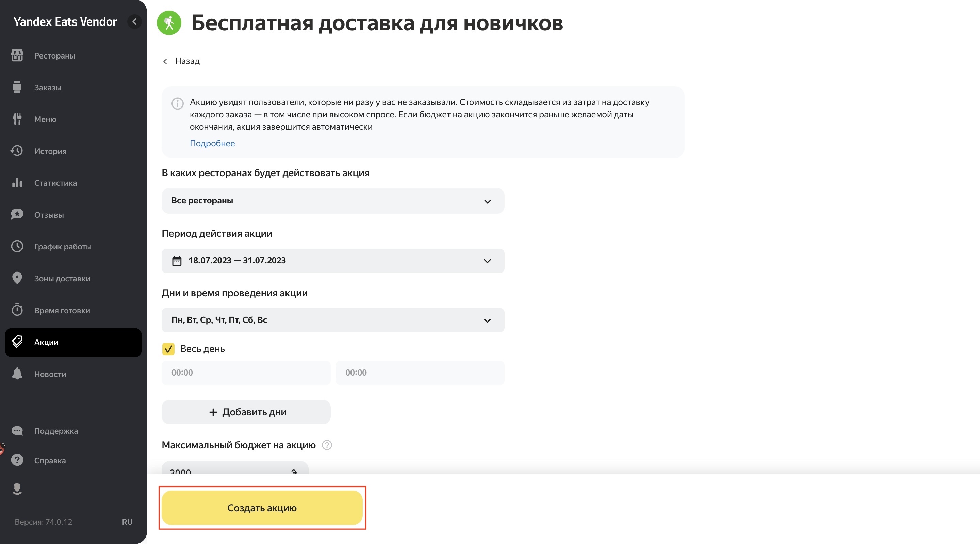Go to the Отзывы section
This screenshot has width=980, height=544.
click(x=49, y=215)
